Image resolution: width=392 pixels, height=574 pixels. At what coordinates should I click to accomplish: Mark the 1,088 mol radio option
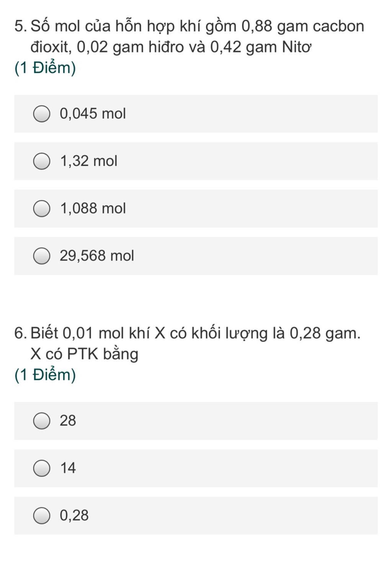[41, 209]
